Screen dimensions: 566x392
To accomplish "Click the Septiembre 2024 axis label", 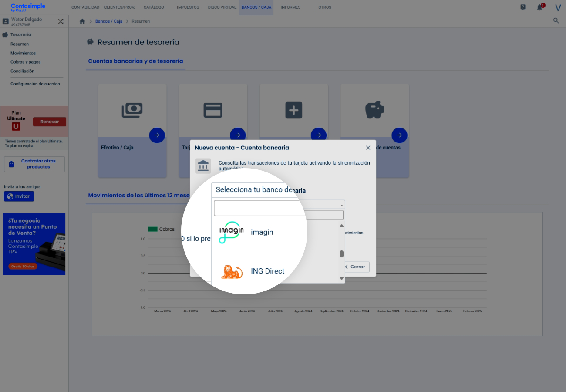I will (331, 311).
